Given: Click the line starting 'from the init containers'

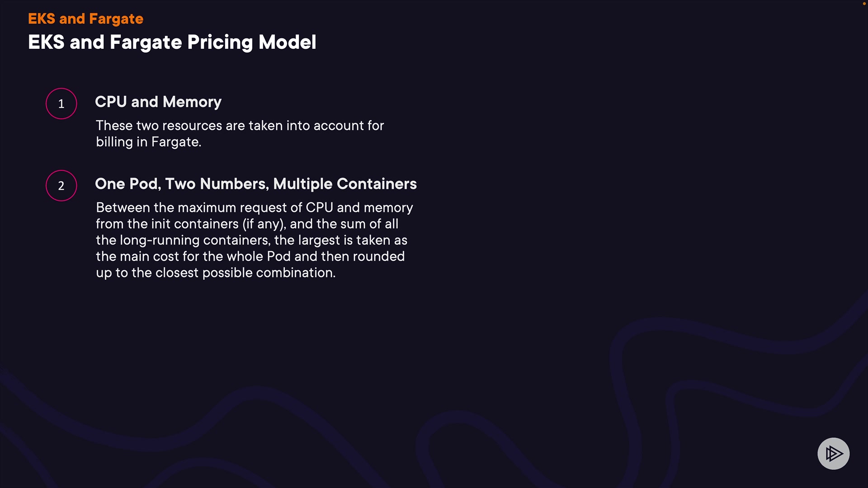Looking at the screenshot, I should pos(247,224).
